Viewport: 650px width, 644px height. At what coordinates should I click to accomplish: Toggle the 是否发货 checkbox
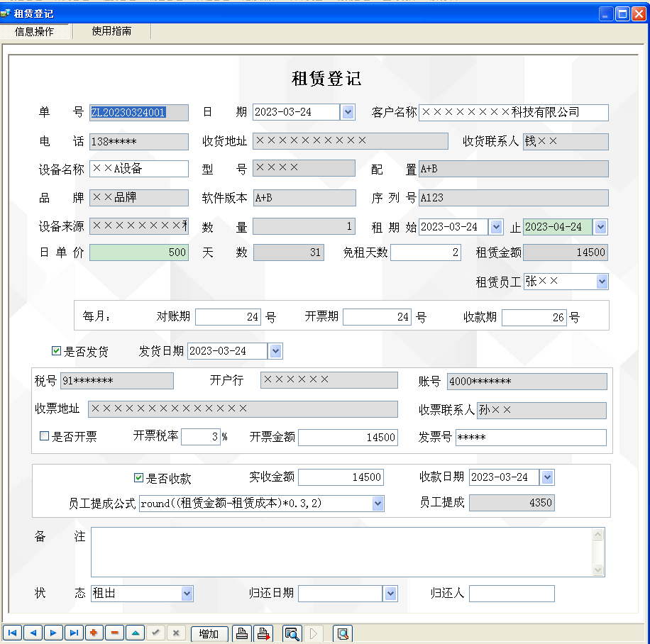pyautogui.click(x=56, y=351)
